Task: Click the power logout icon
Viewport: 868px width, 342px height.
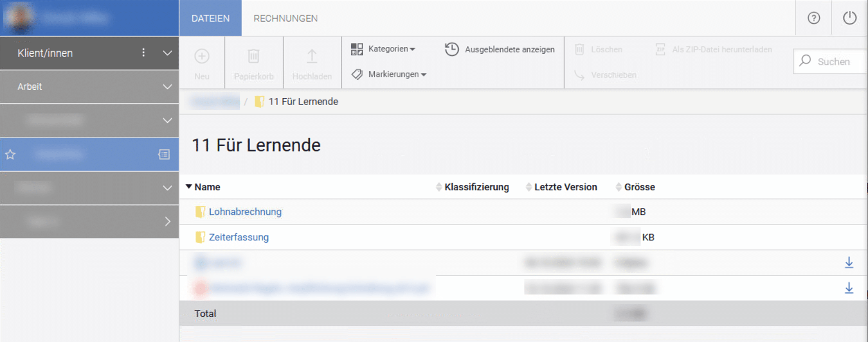Action: tap(850, 18)
